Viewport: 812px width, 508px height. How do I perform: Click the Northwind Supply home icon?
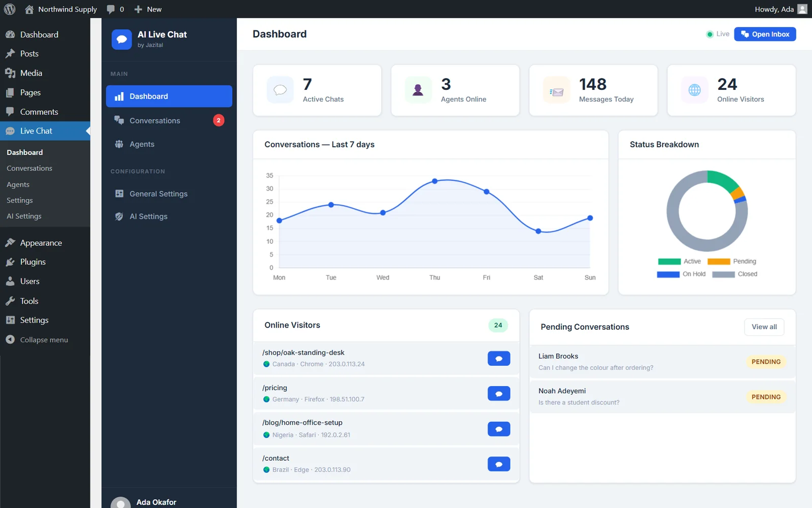click(x=29, y=9)
